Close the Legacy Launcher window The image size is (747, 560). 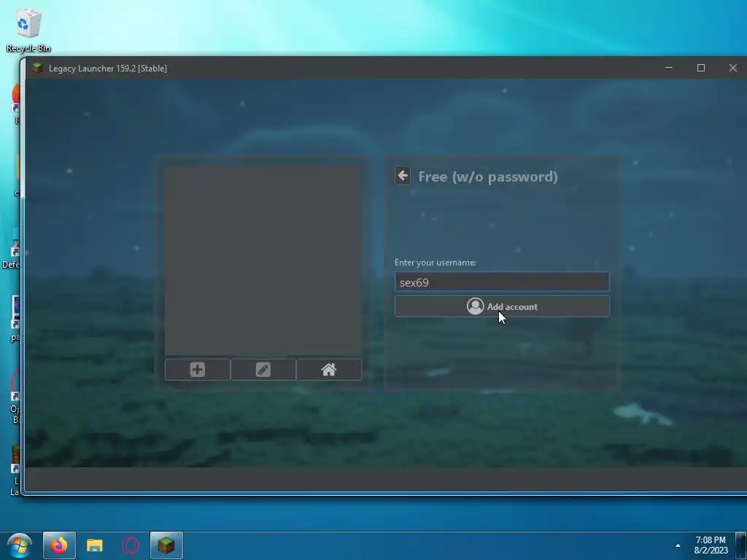pos(733,68)
